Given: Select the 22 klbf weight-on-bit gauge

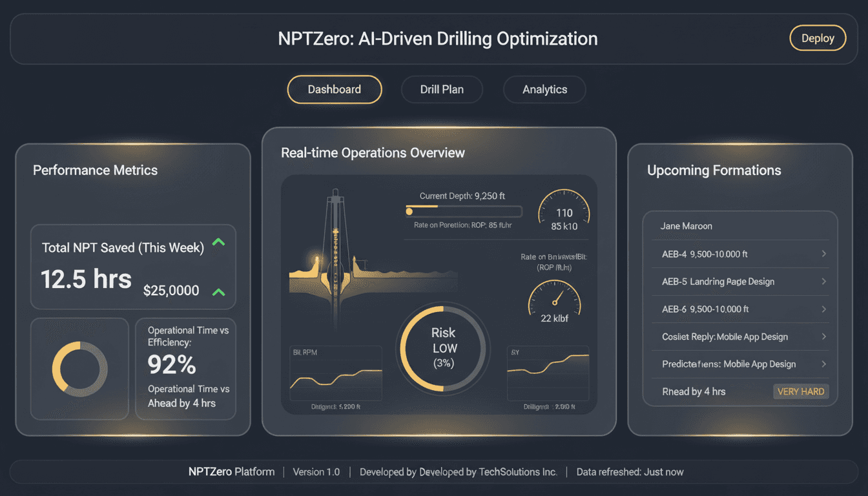Looking at the screenshot, I should 555,300.
